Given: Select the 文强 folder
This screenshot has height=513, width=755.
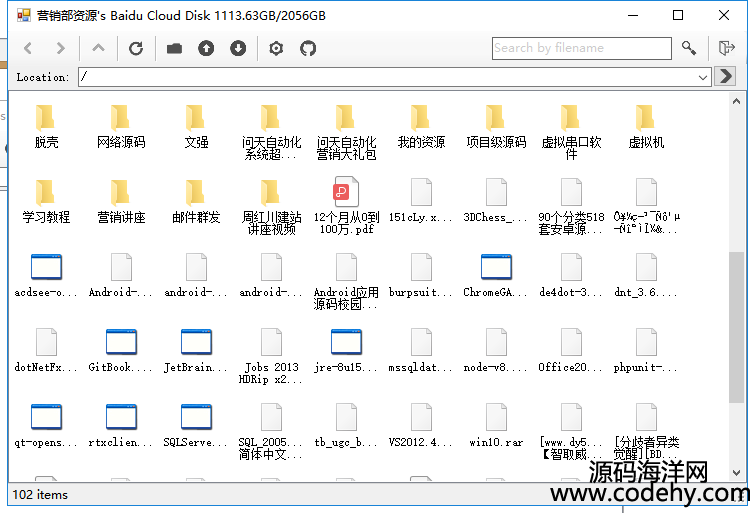Looking at the screenshot, I should tap(196, 126).
